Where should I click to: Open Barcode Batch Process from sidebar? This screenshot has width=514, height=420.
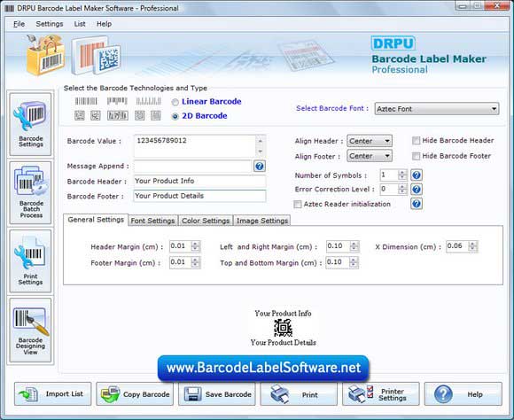point(30,192)
